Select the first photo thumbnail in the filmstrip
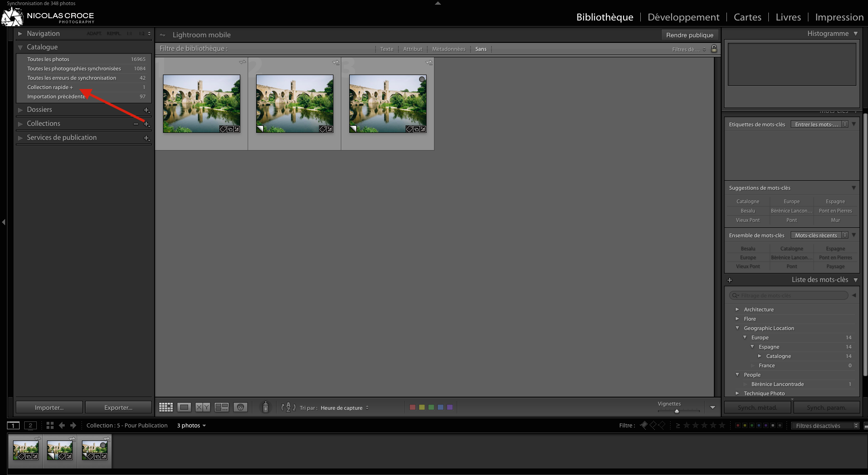 (x=26, y=450)
